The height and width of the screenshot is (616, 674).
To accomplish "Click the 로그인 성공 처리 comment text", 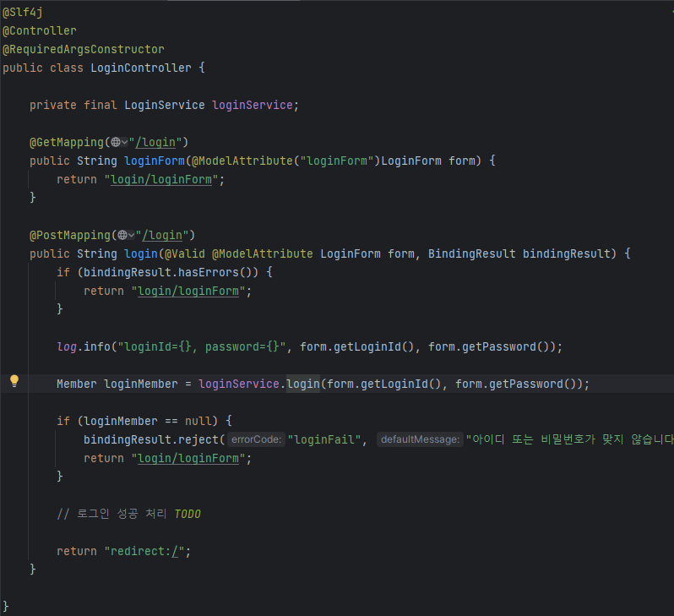I will click(122, 514).
